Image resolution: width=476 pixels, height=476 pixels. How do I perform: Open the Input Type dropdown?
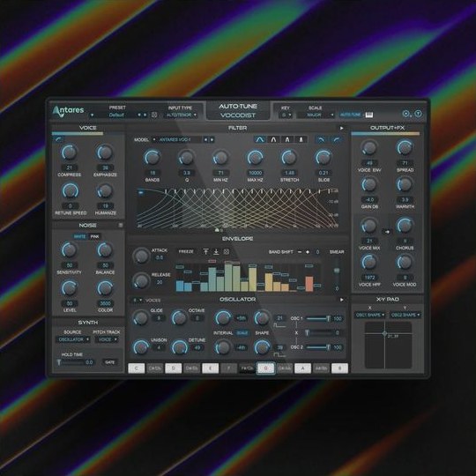pos(181,115)
